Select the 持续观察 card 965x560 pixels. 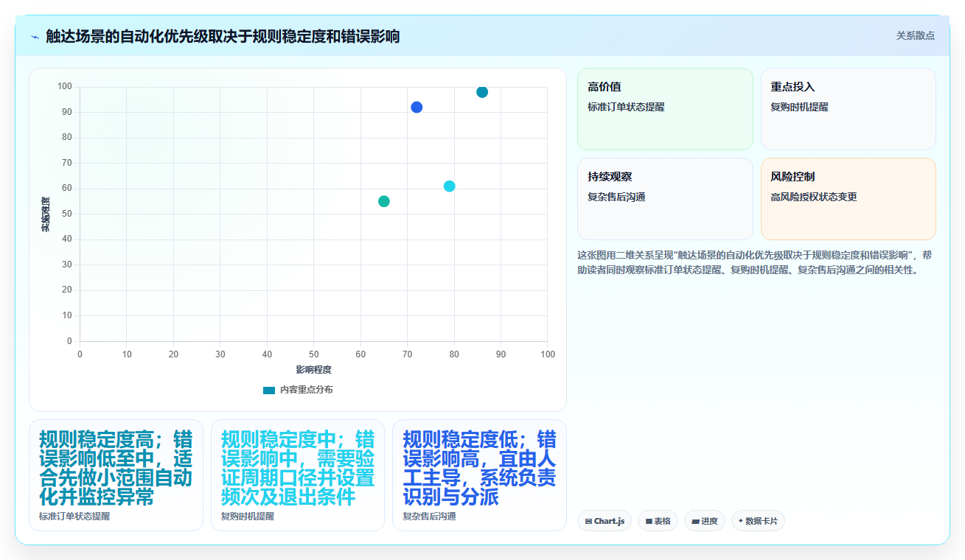pos(665,199)
